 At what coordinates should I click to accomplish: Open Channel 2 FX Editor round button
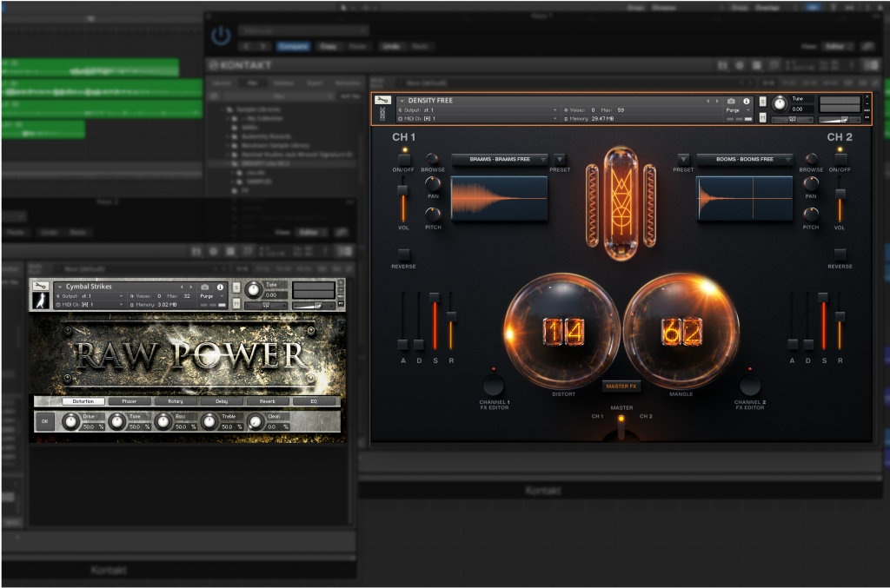749,386
